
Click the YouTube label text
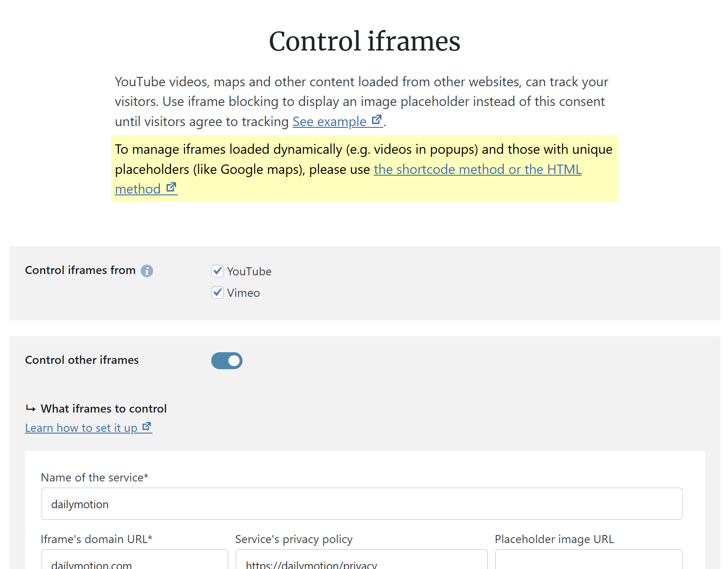point(249,271)
